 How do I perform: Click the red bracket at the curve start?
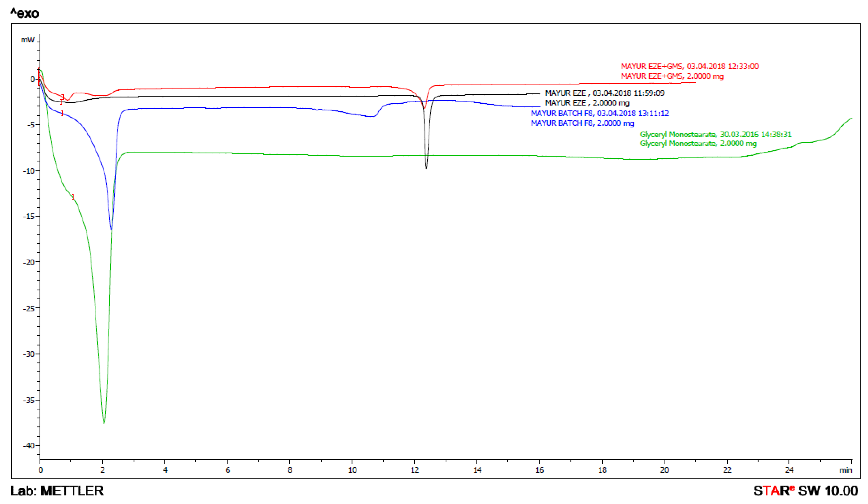pos(39,76)
